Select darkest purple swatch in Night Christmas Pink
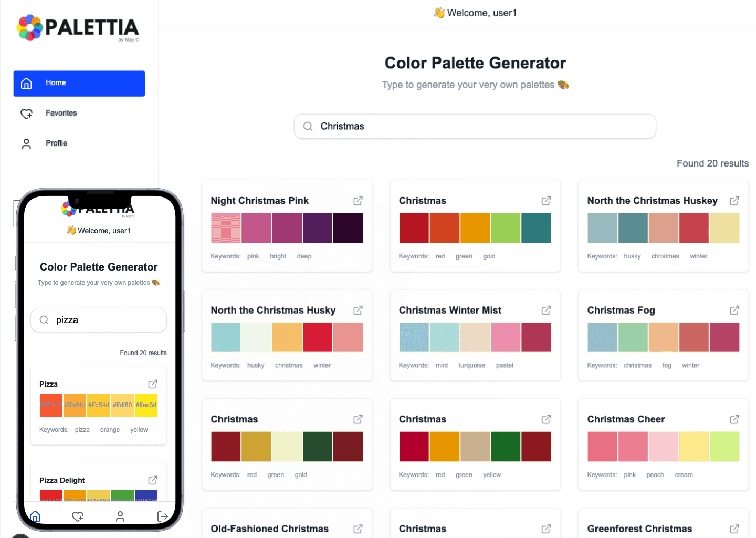 (x=348, y=227)
